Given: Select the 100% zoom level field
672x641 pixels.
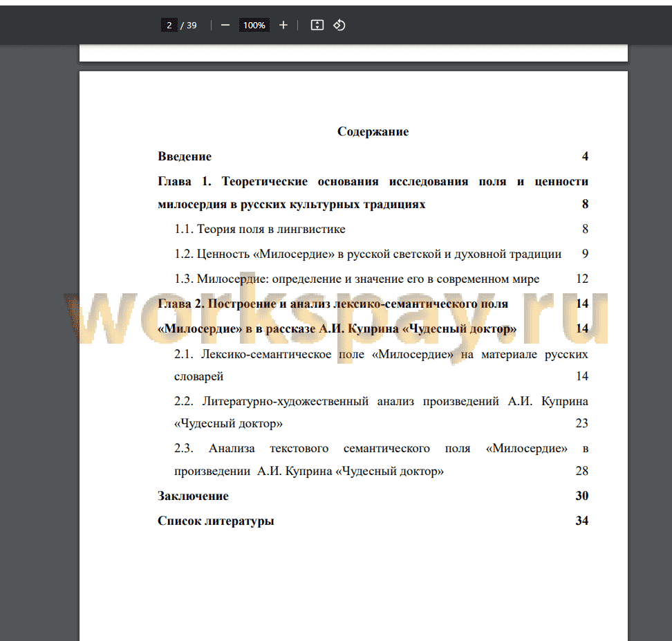Looking at the screenshot, I should 254,26.
